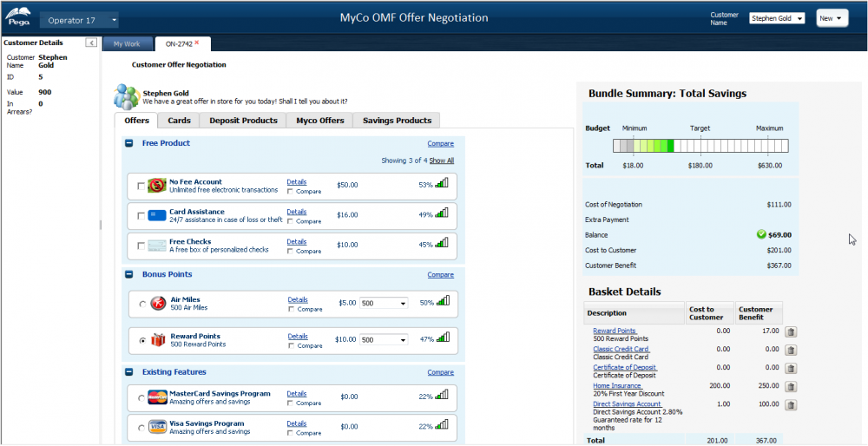Select the Visa Savings Program radio button
Viewport: 868px width, 446px height.
[x=141, y=428]
